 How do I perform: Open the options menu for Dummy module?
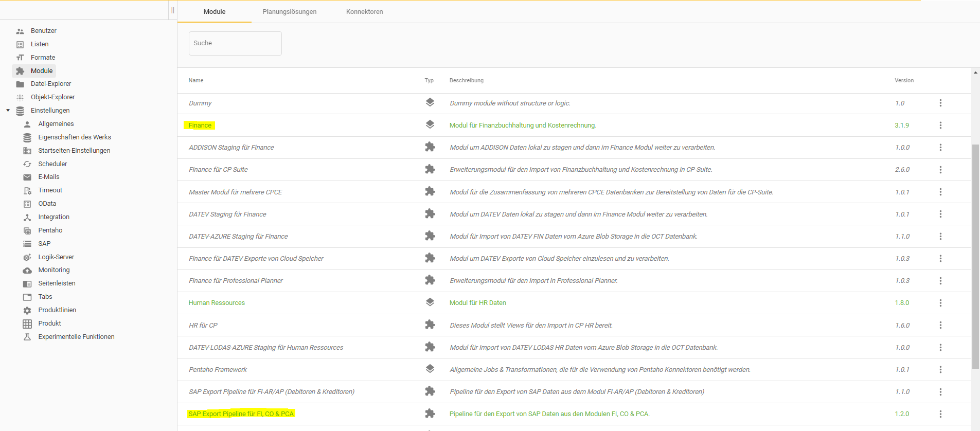tap(940, 103)
